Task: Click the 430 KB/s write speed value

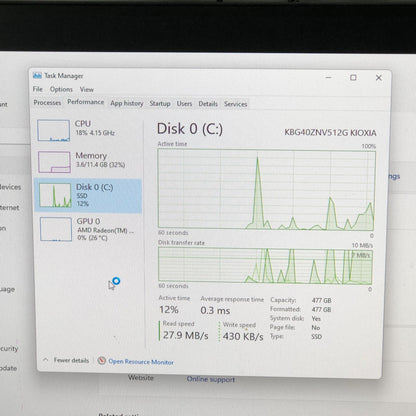Action: pos(243,336)
